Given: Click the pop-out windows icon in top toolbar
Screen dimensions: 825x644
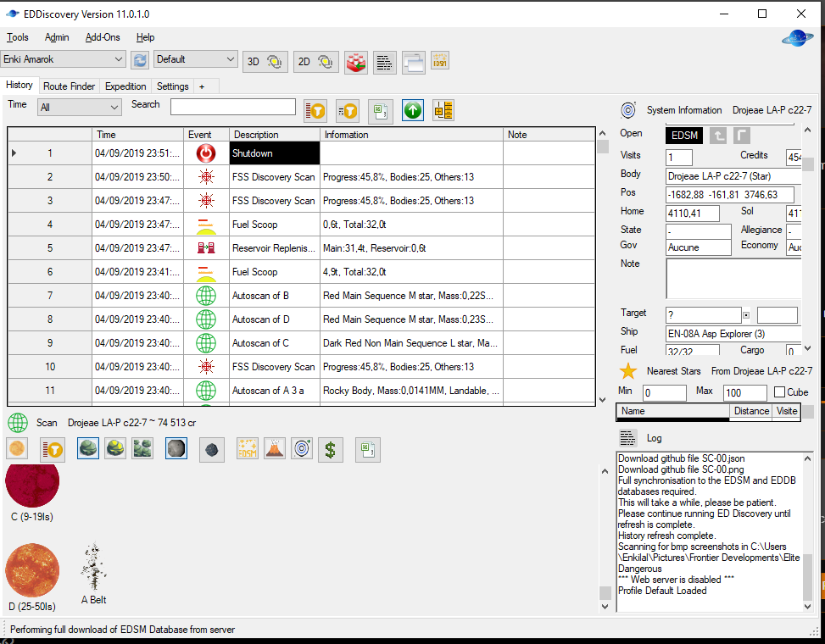Looking at the screenshot, I should pyautogui.click(x=414, y=62).
